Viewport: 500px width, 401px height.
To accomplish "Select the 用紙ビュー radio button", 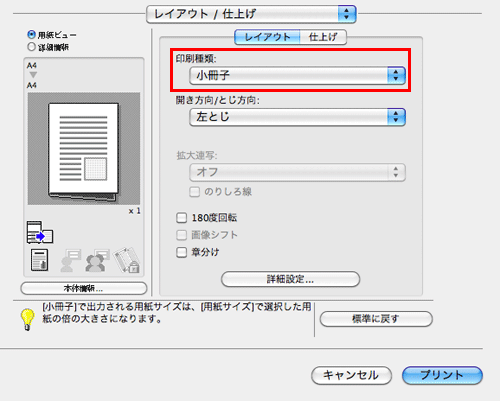I will coord(32,34).
